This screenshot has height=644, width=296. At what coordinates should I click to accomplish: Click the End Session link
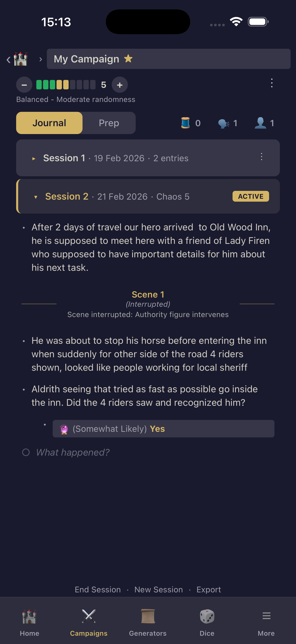[x=98, y=589]
